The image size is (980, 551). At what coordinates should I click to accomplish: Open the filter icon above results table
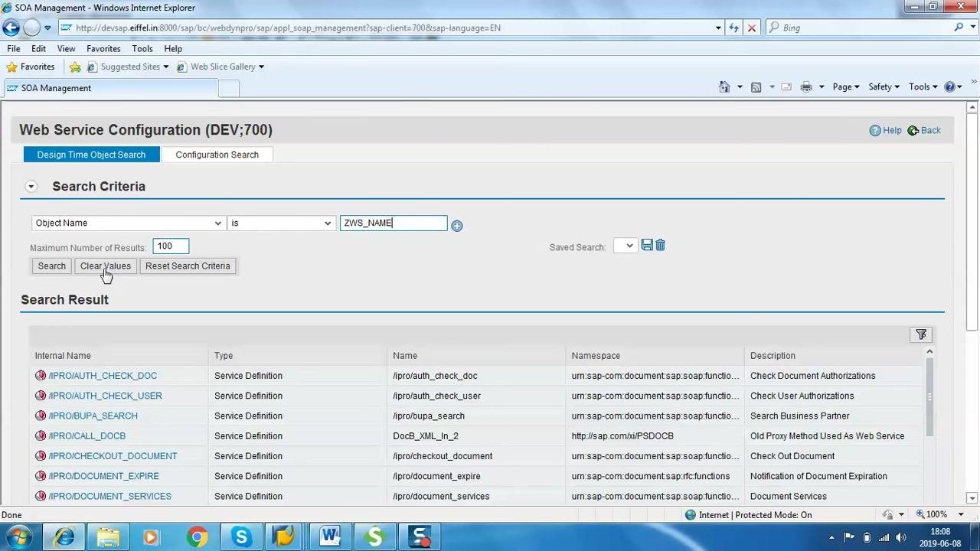click(x=921, y=334)
